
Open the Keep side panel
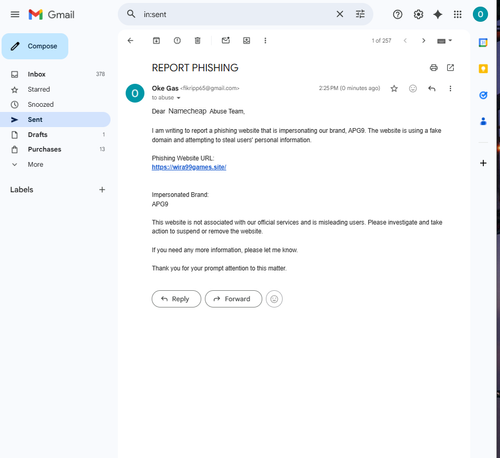pos(483,69)
